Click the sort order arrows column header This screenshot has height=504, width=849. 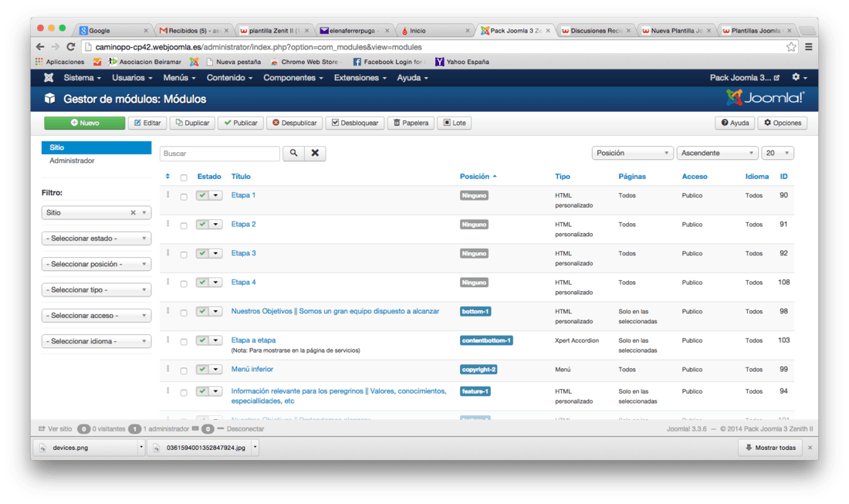167,177
